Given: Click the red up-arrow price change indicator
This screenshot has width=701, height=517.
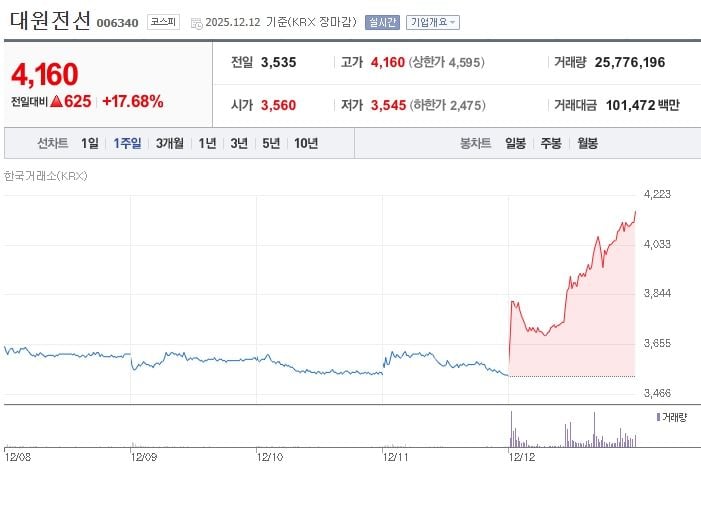Looking at the screenshot, I should pyautogui.click(x=57, y=101).
